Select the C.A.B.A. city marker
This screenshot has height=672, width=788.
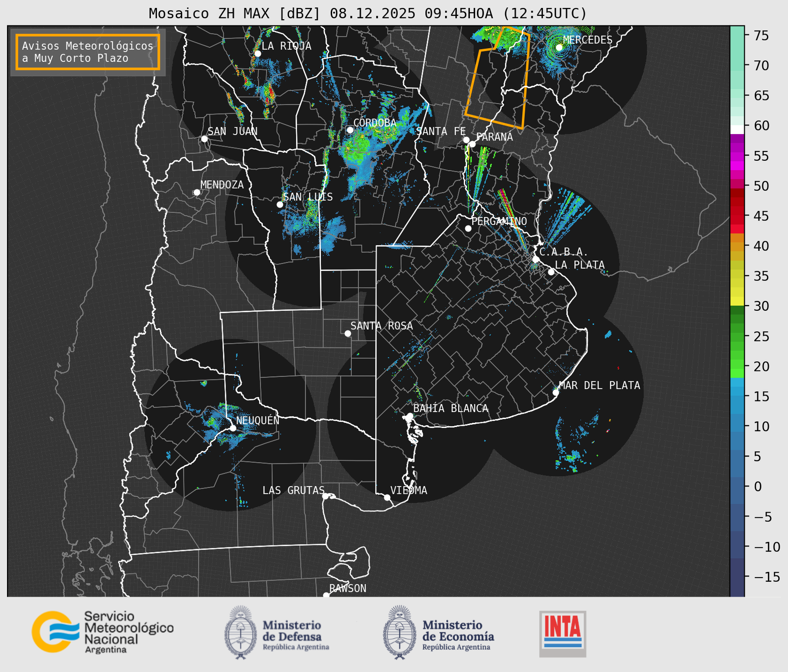pyautogui.click(x=536, y=259)
